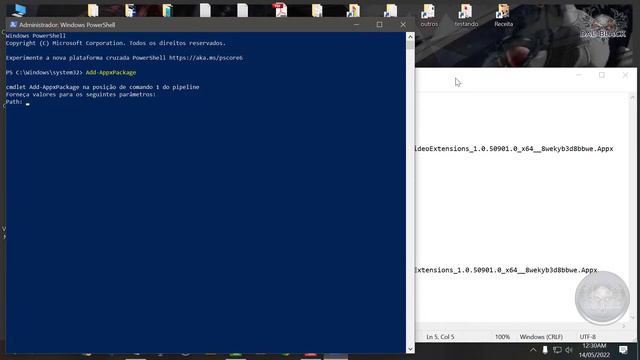Screen dimensions: 640x360
Task: Click the PowerShell scrollbar up arrow
Action: click(410, 37)
